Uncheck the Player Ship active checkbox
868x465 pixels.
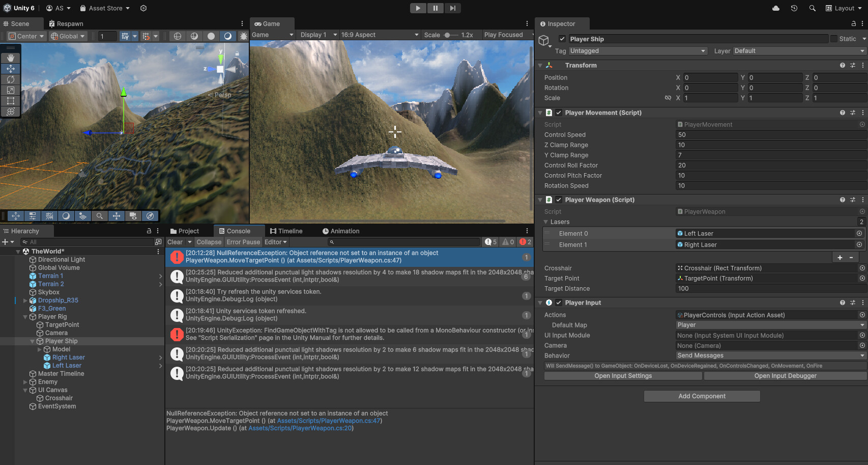click(562, 39)
